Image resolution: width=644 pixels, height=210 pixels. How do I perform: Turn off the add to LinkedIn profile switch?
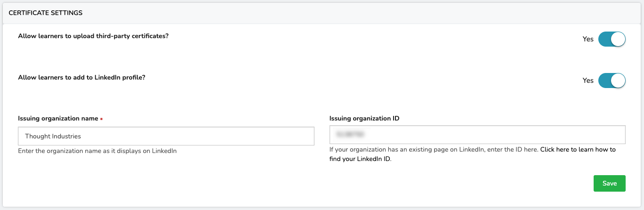[612, 81]
